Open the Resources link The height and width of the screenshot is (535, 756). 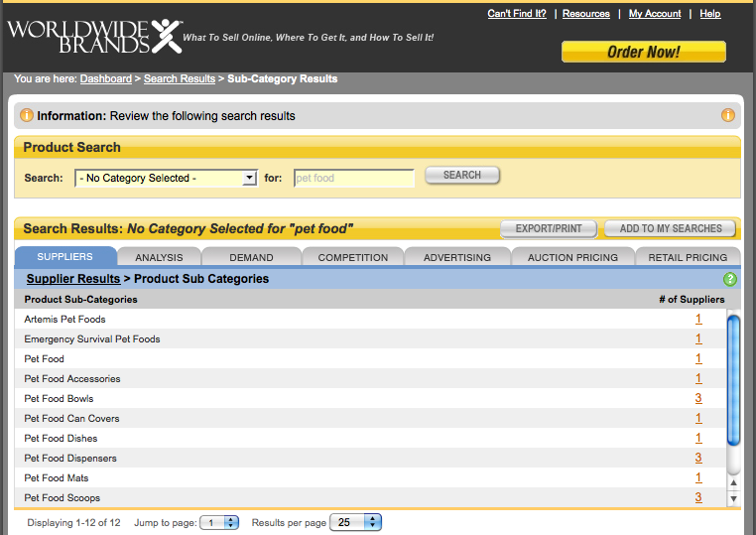pyautogui.click(x=585, y=14)
